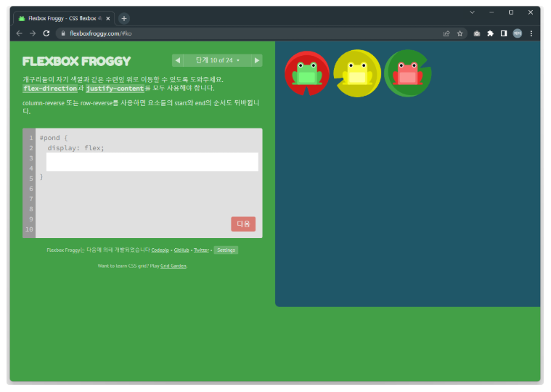
Task: Open the level 10 of 24 dropdown
Action: tap(217, 60)
